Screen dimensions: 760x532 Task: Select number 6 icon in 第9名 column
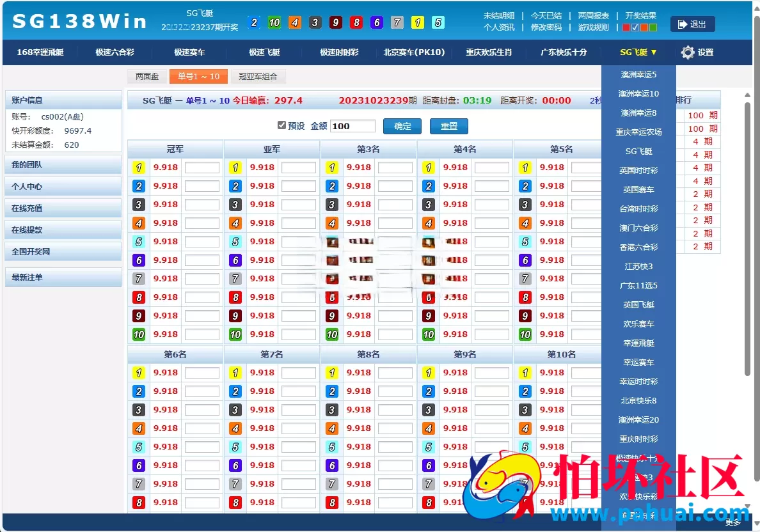(428, 465)
